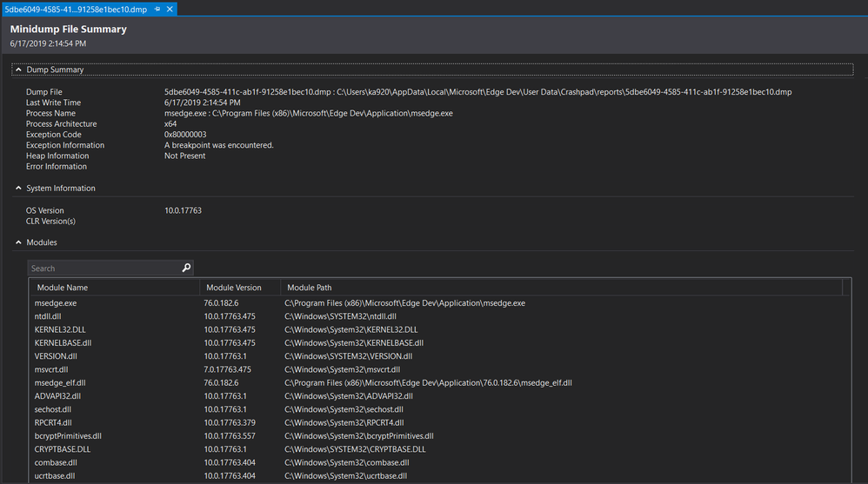Select the ADVAPI32.dll module row
Viewport: 868px width, 484px height.
point(439,396)
